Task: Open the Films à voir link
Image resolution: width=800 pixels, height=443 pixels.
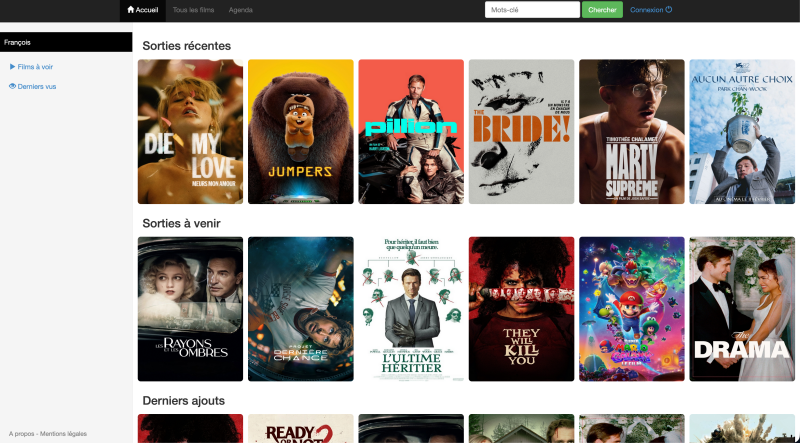Action: 35,67
